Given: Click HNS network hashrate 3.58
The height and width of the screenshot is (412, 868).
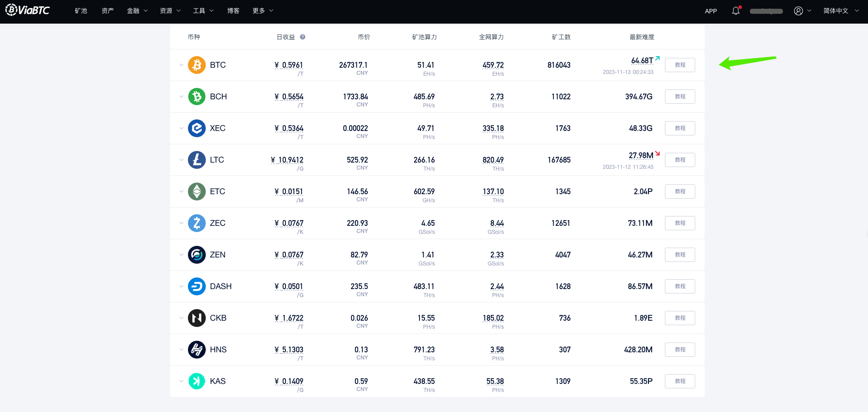Looking at the screenshot, I should 497,350.
